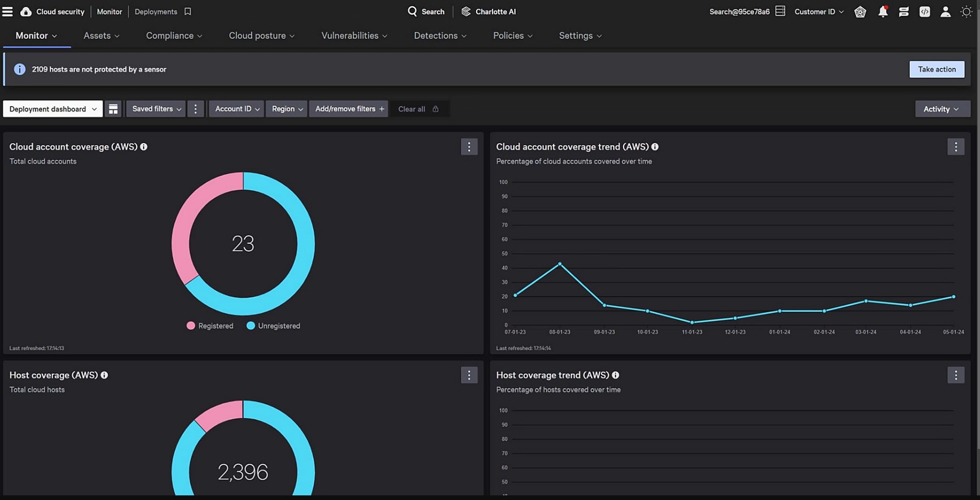Open the Saved filters dropdown
Screen dimensions: 980x500
click(x=156, y=109)
